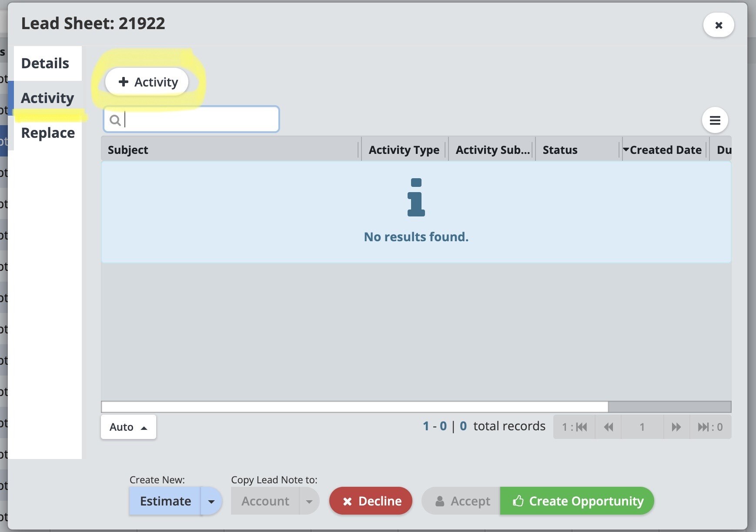Select the Activity side tab
This screenshot has width=756, height=532.
(47, 98)
